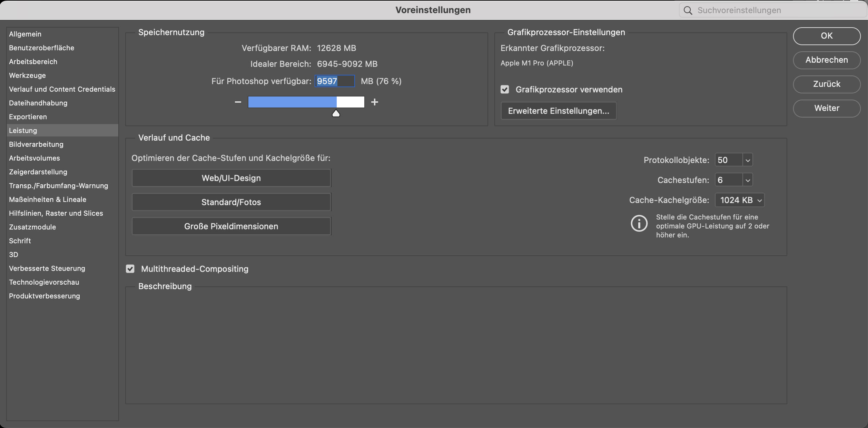The width and height of the screenshot is (868, 428).
Task: Optimize cache for Web/UI-Design
Action: [231, 178]
